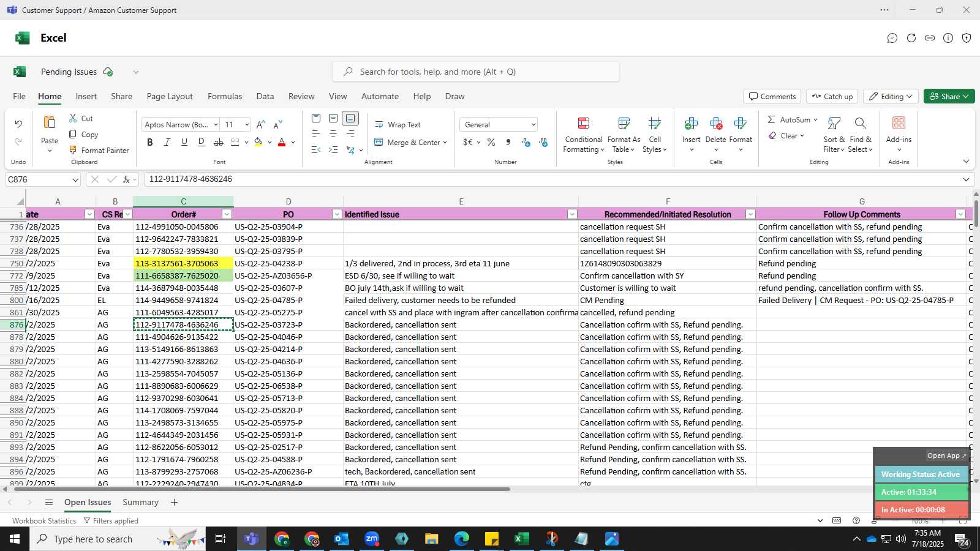980x551 pixels.
Task: Open the Identified Issue filter dropdown
Action: [572, 214]
